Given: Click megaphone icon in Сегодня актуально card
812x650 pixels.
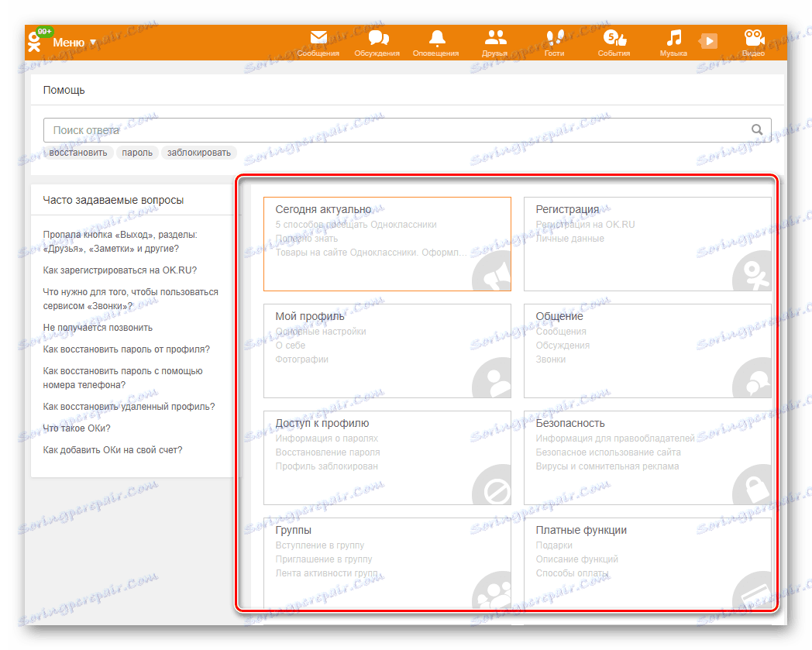Looking at the screenshot, I should pyautogui.click(x=492, y=273).
